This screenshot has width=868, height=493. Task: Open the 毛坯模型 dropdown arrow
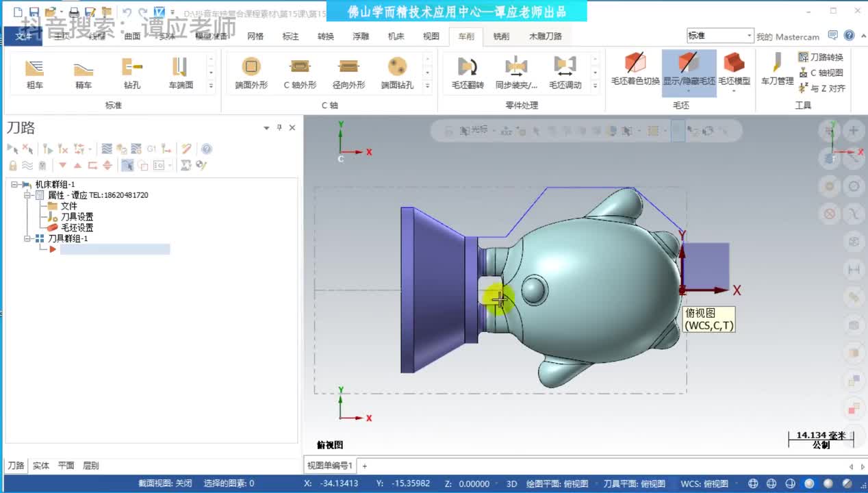[x=734, y=90]
